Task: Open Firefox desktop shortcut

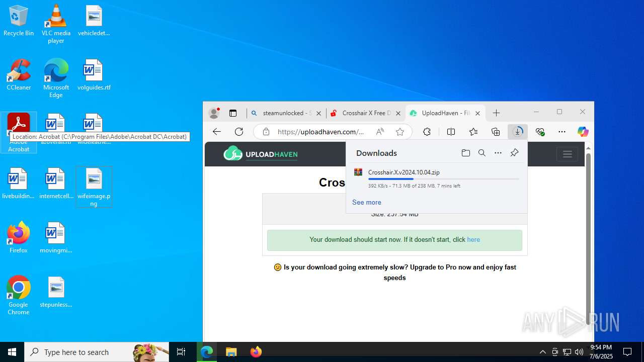Action: coord(19,238)
